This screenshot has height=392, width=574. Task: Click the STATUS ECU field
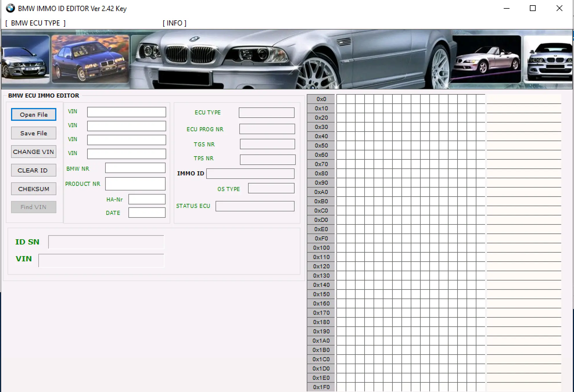[x=255, y=206]
